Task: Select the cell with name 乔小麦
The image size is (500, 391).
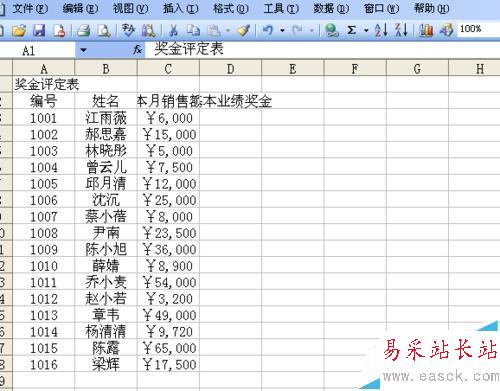Action: click(106, 282)
